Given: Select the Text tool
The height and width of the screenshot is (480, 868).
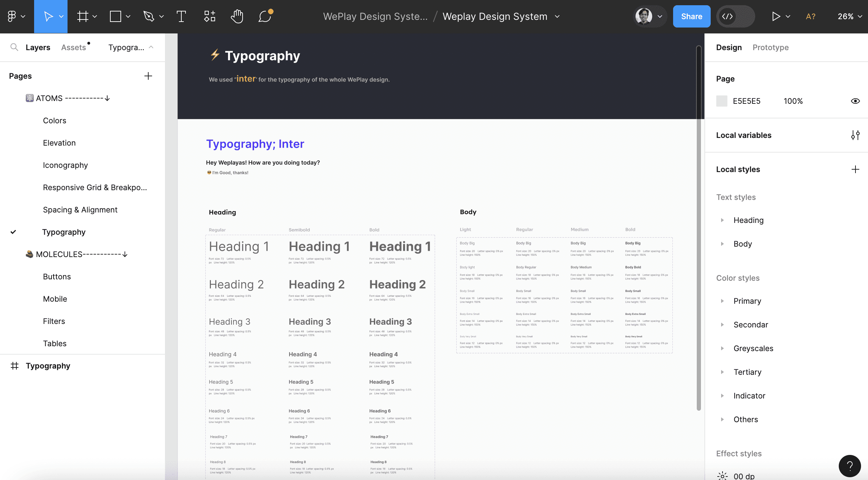Looking at the screenshot, I should [181, 16].
